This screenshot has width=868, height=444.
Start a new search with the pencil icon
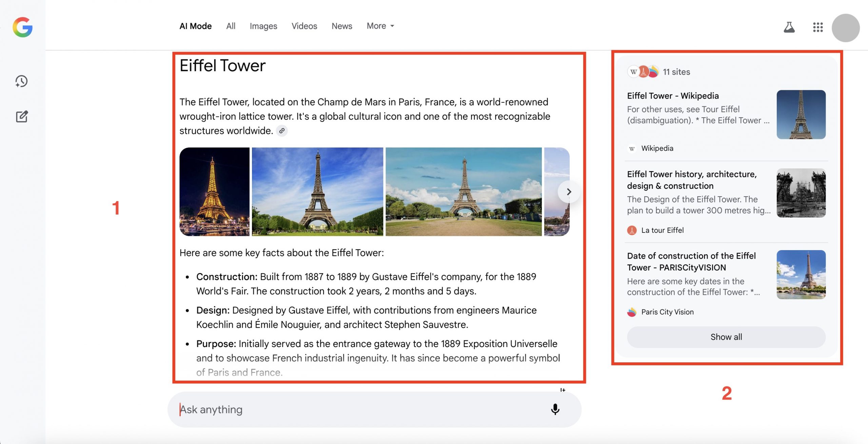22,116
